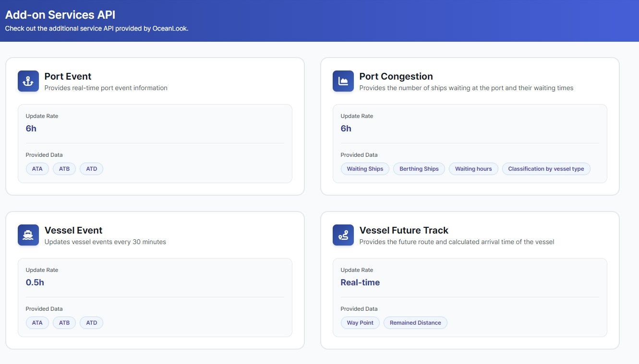The image size is (639, 364).
Task: Click the ATB tag in Port Event
Action: pos(64,169)
